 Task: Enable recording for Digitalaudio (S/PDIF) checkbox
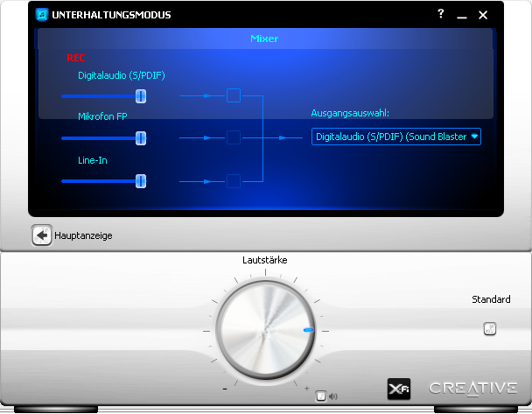234,95
